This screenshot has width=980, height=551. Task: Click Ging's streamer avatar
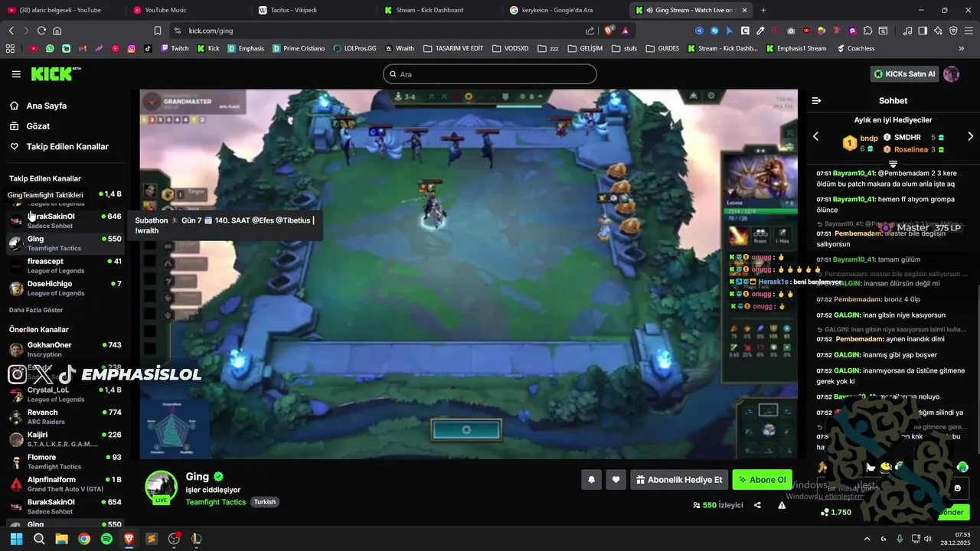161,487
